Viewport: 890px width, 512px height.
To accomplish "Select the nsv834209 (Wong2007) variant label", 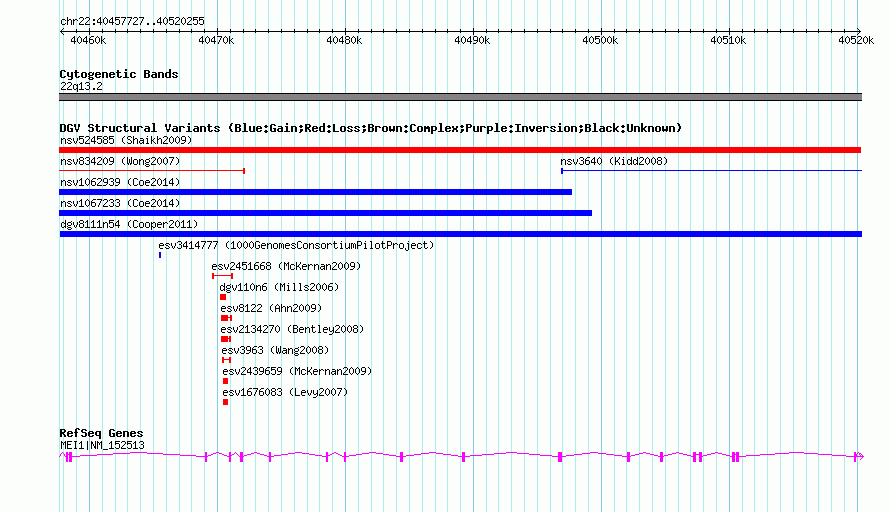I will click(120, 161).
